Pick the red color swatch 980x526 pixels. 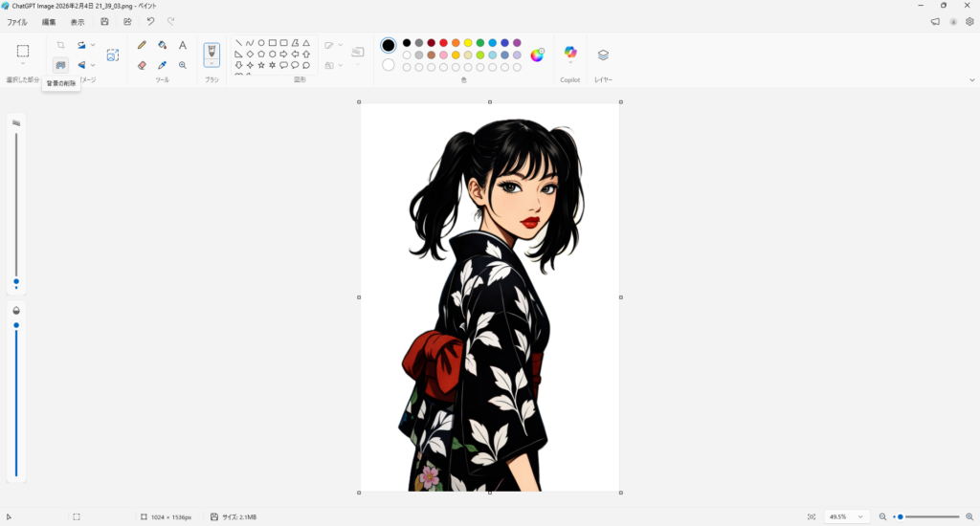443,43
